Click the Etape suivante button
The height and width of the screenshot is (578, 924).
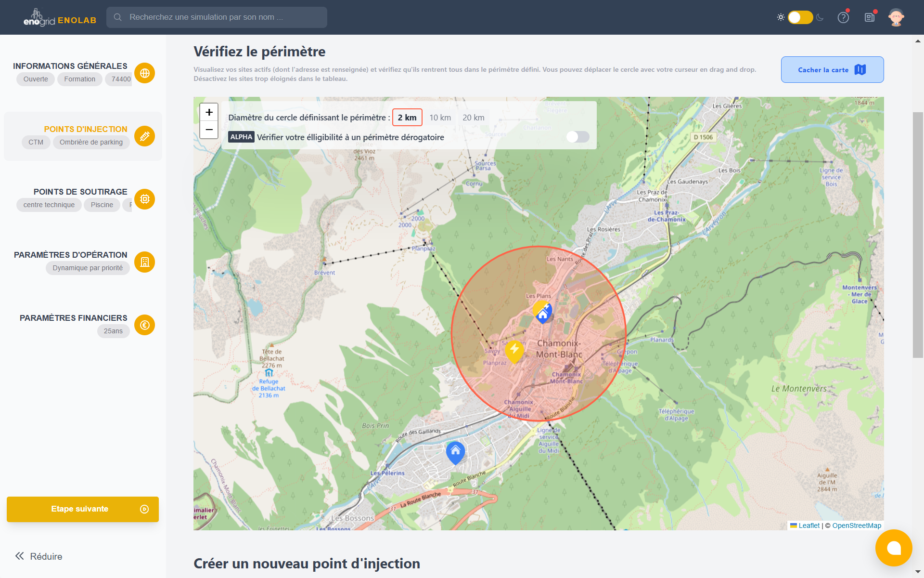82,509
